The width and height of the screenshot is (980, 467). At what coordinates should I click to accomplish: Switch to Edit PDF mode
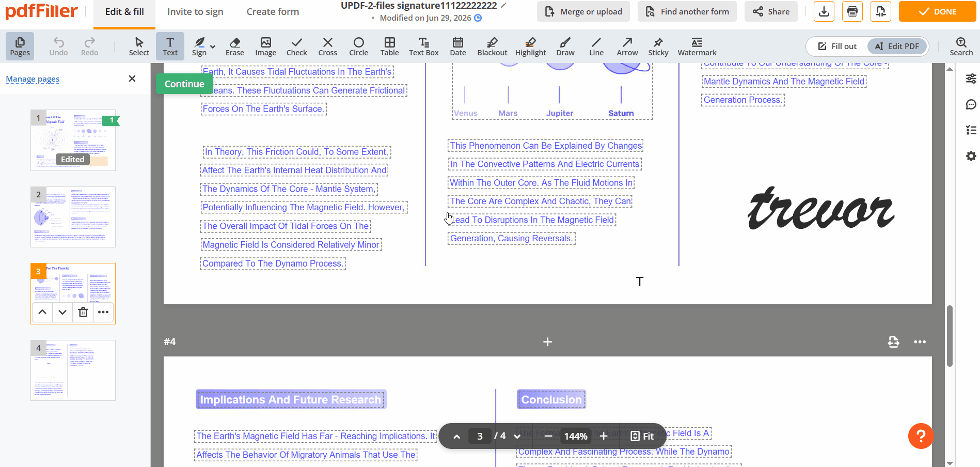pos(897,46)
